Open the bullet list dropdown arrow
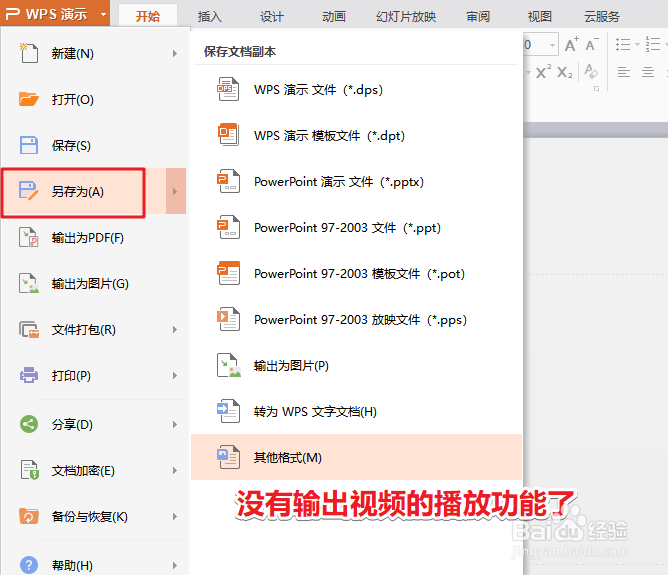The width and height of the screenshot is (668, 575). 637,44
